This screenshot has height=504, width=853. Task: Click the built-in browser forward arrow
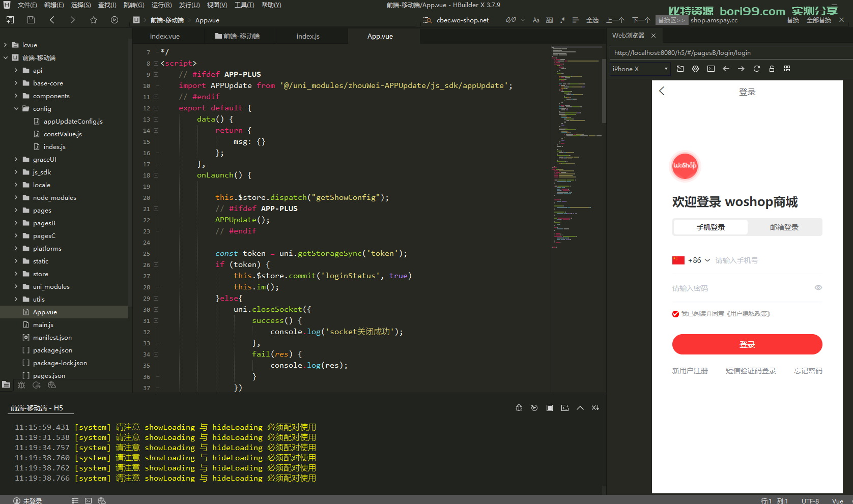pos(742,69)
